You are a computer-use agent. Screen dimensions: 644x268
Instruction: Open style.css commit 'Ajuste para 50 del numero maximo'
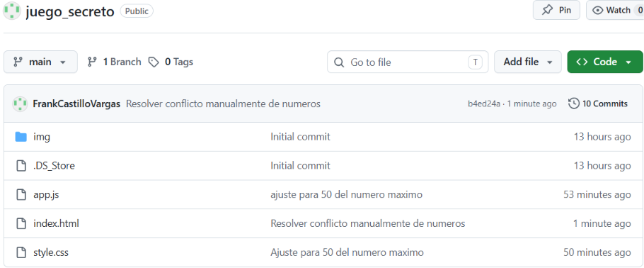click(x=347, y=252)
